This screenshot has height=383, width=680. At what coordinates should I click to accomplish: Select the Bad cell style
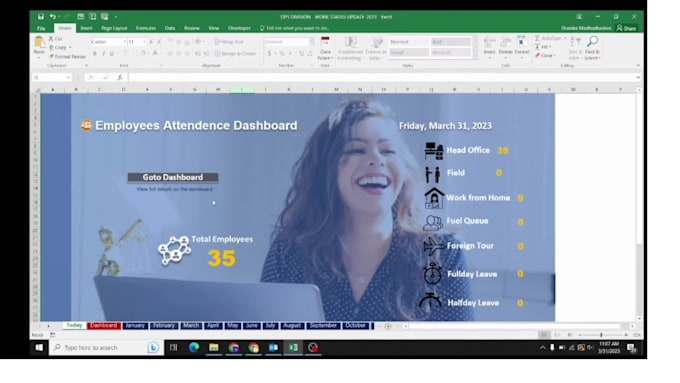(x=451, y=42)
